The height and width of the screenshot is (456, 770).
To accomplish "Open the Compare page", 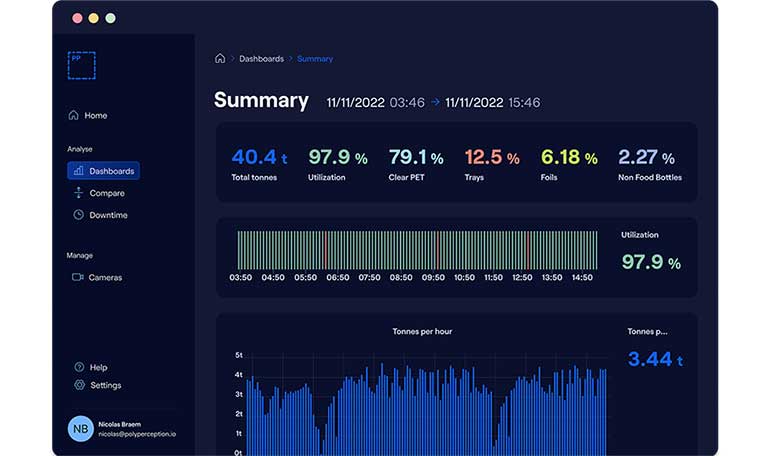I will click(x=100, y=193).
